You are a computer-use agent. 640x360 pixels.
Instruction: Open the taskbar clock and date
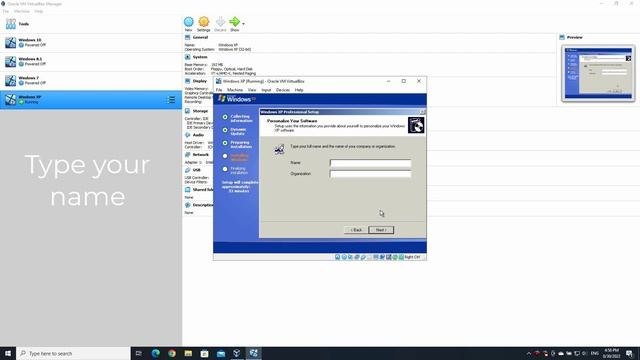(x=611, y=353)
